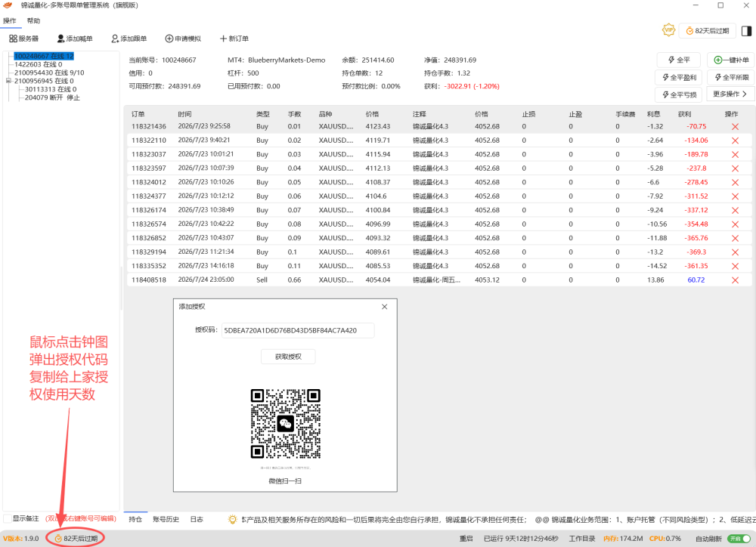Close order 118326174 with red X
This screenshot has width=756, height=547.
tap(735, 211)
